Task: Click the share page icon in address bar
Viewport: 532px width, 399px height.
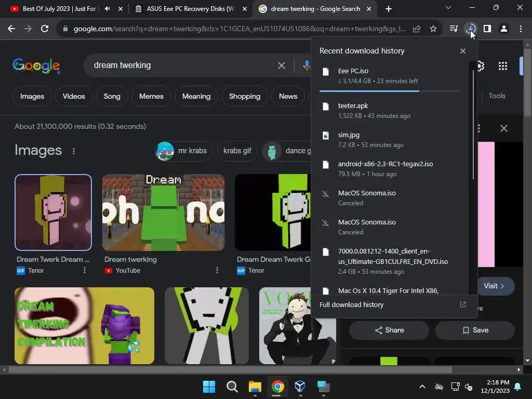Action: (x=417, y=29)
